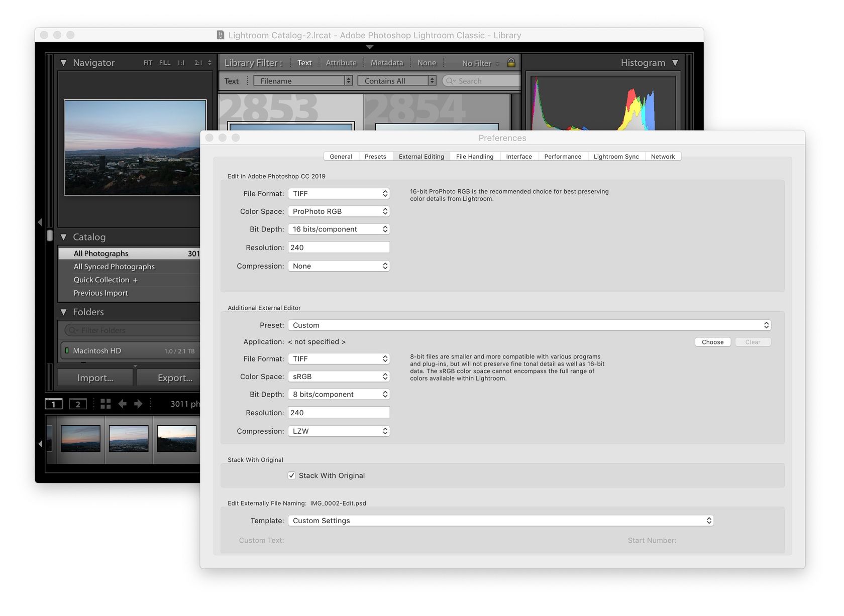Screen dimensions: 844x616
Task: Select Attribute in Library Filter
Action: click(341, 63)
